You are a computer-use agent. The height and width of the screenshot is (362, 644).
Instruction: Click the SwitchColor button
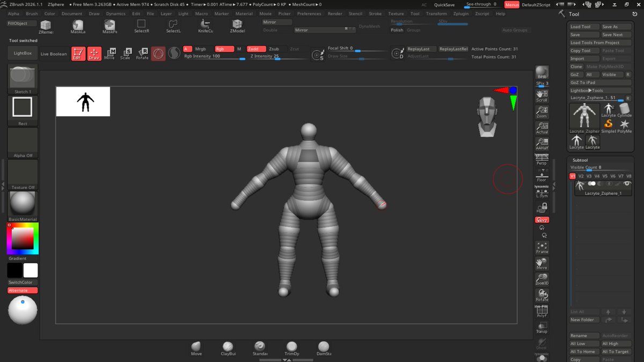click(x=23, y=282)
